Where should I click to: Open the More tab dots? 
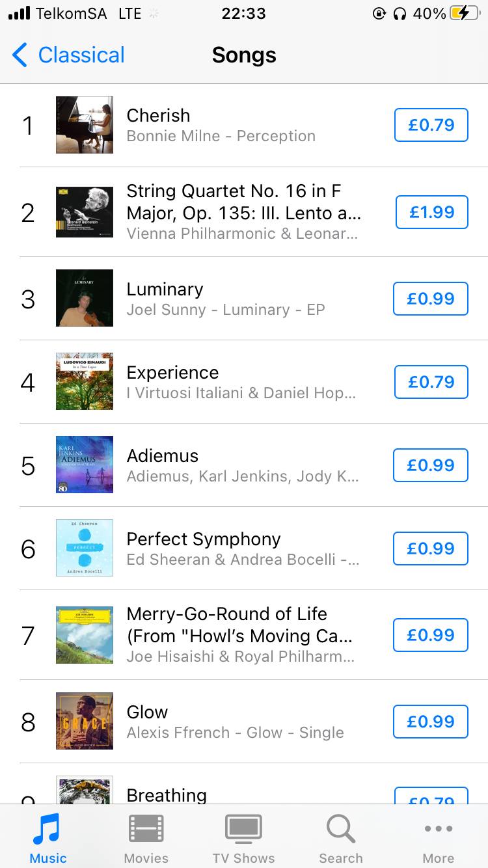pos(438,829)
